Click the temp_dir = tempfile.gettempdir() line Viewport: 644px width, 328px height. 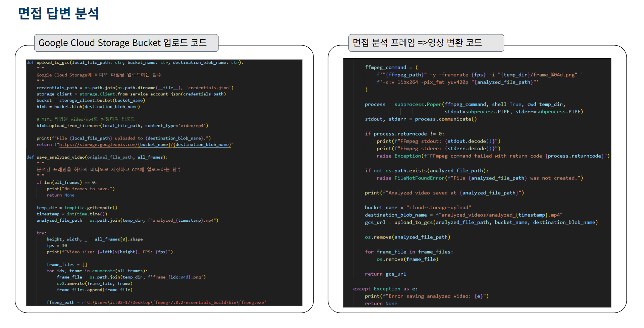click(x=77, y=208)
